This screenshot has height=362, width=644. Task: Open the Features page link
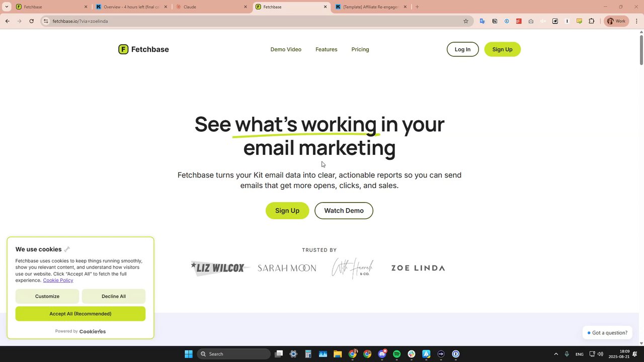(327, 49)
